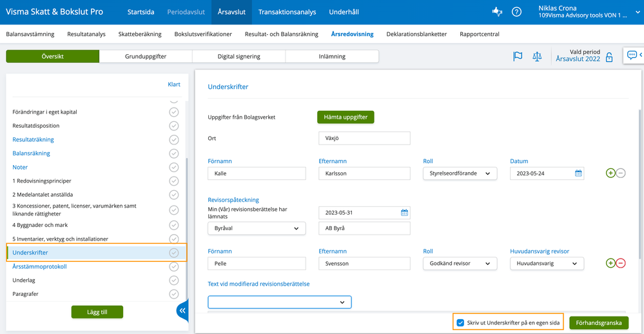Viewport: 644px width, 334px height.
Task: Click the Ort input field
Action: click(364, 138)
